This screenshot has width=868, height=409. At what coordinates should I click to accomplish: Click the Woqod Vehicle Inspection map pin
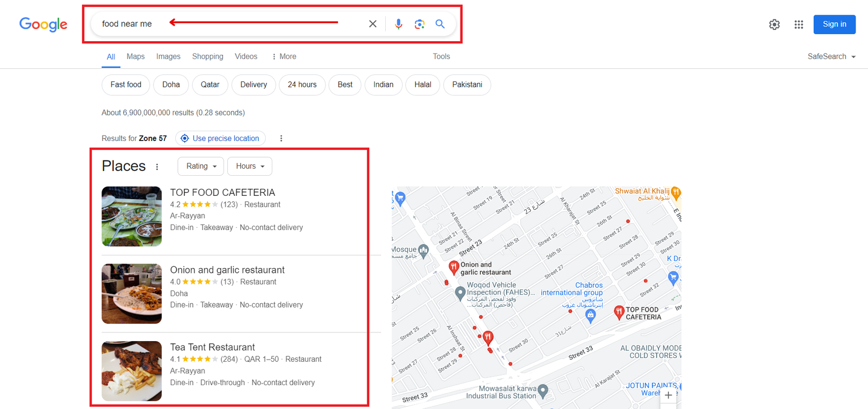pyautogui.click(x=460, y=293)
